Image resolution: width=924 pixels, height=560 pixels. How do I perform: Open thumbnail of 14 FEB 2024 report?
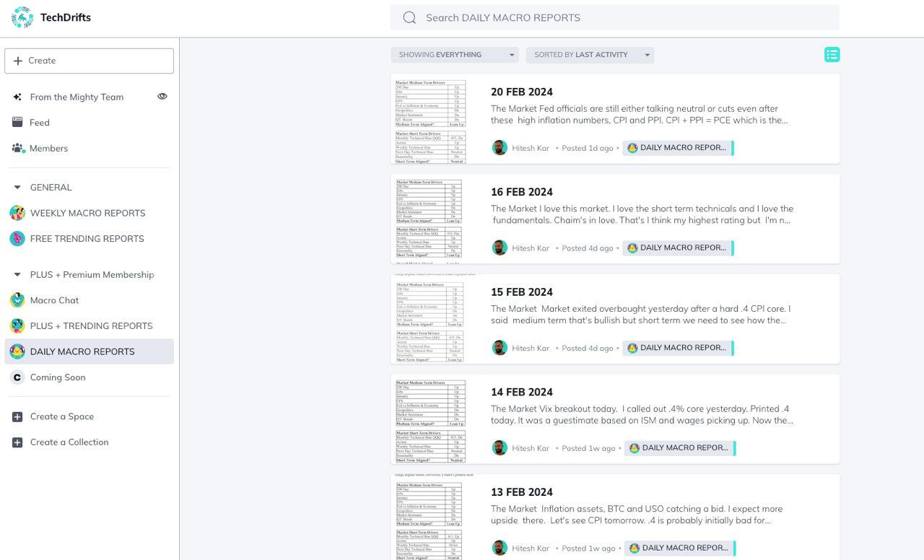click(x=430, y=420)
